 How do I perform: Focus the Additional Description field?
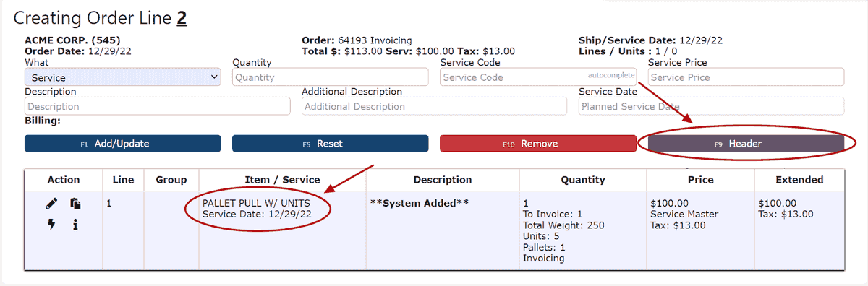coord(434,106)
